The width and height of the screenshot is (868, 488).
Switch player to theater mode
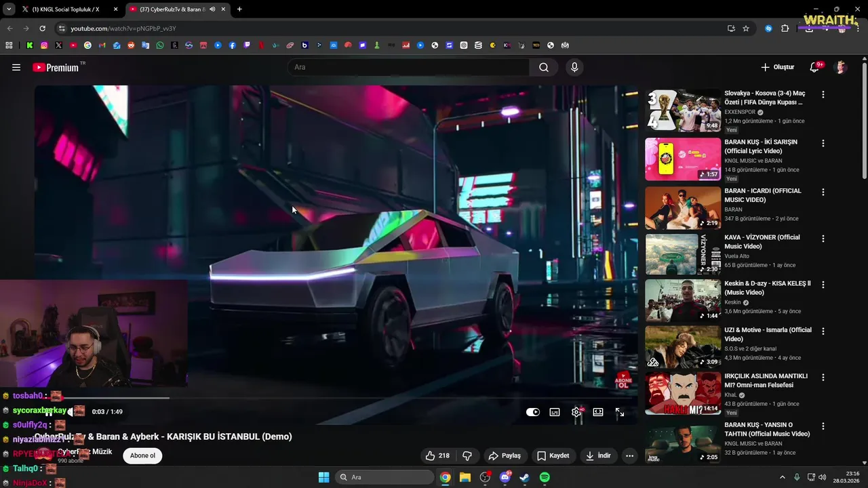tap(598, 412)
